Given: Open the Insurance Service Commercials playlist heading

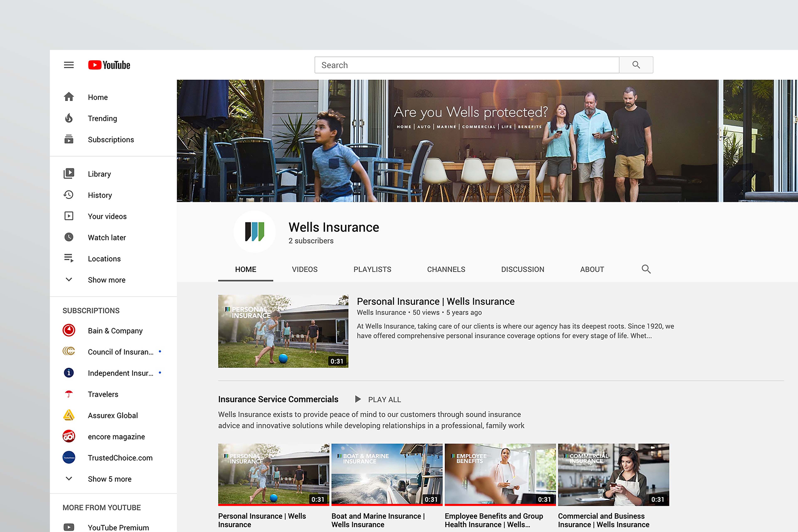Looking at the screenshot, I should point(278,399).
